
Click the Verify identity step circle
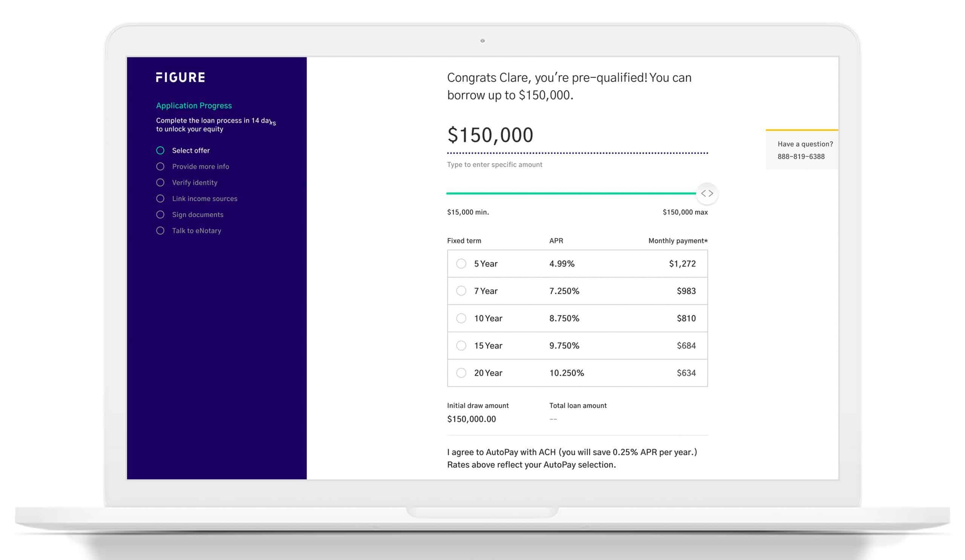160,182
